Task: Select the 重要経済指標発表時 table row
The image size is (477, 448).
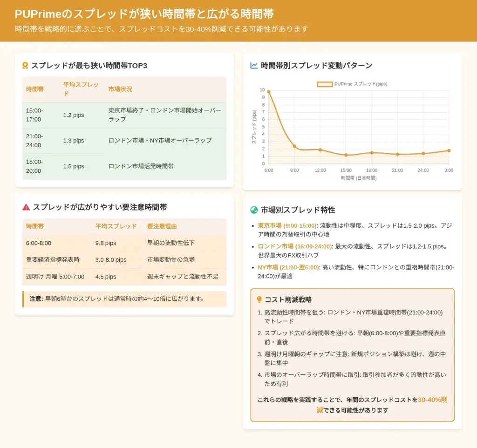Action: coord(124,260)
